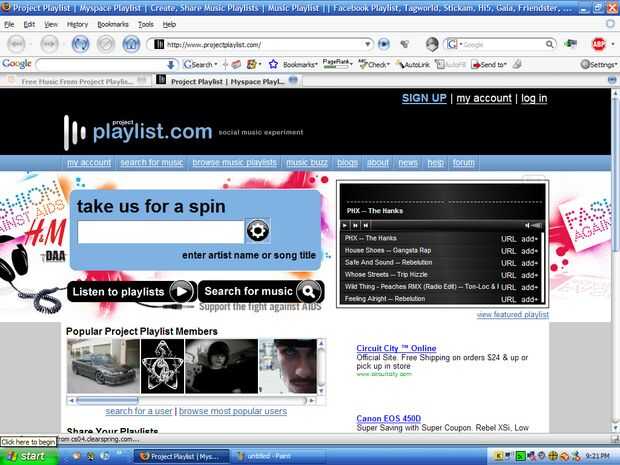Click add+ for House Shoes track
Screen dimensions: 620x465
click(x=529, y=251)
